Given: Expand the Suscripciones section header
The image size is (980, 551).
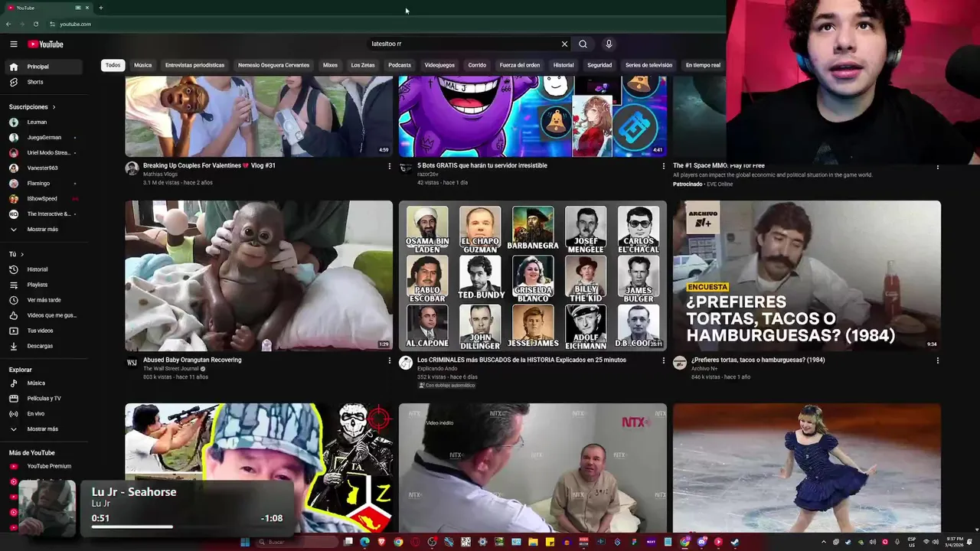Looking at the screenshot, I should pos(32,107).
